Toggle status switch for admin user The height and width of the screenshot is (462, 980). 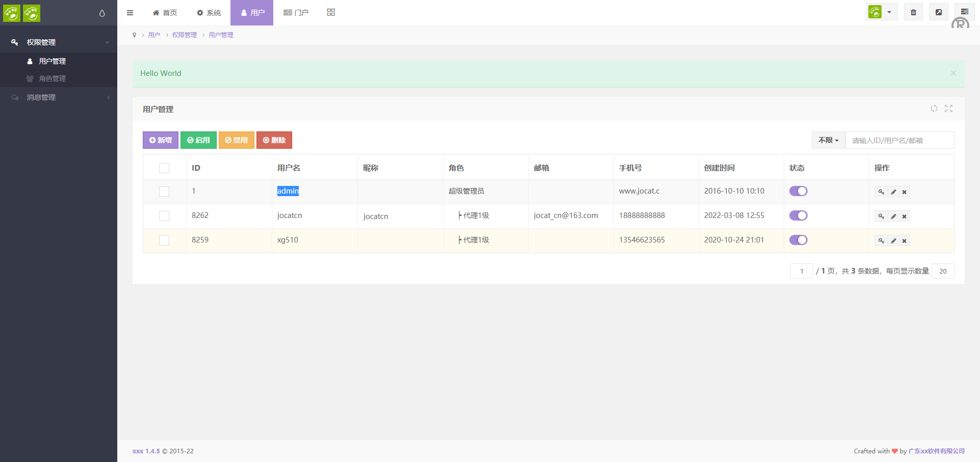[x=798, y=191]
